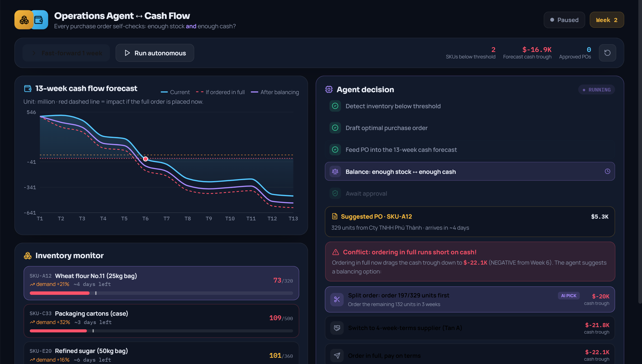Click the SKUs below threshold stat
This screenshot has width=642, height=364.
[x=470, y=53]
